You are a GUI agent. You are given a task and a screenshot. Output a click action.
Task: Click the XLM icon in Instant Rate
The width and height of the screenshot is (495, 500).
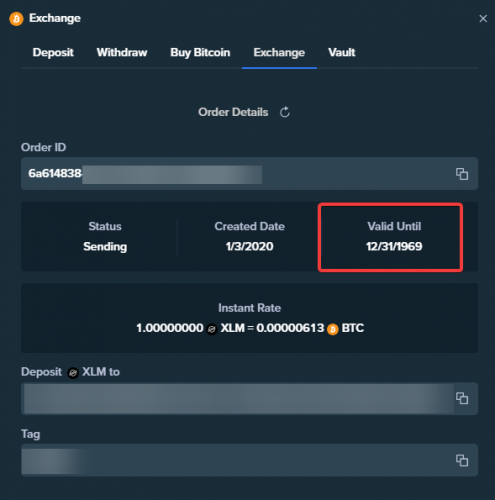click(212, 329)
